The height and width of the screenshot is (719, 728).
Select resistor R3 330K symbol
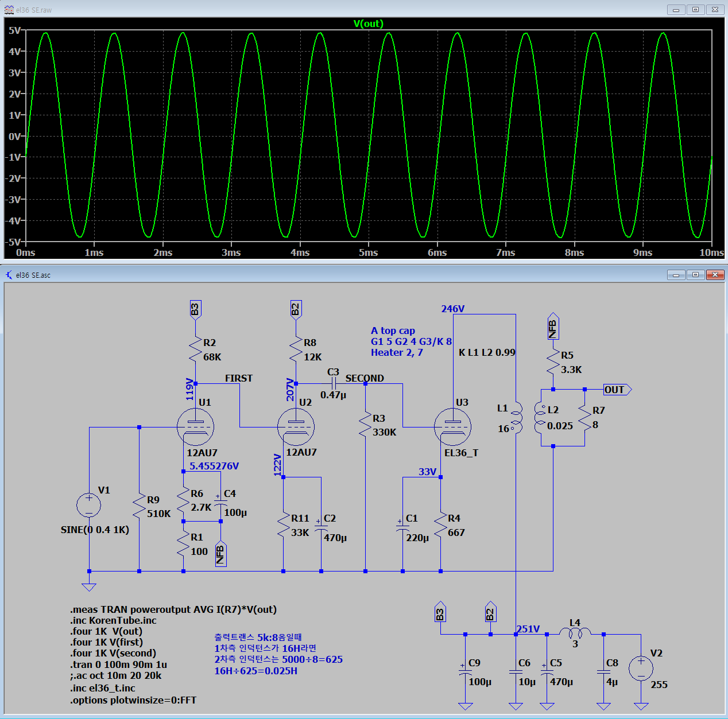coord(365,425)
